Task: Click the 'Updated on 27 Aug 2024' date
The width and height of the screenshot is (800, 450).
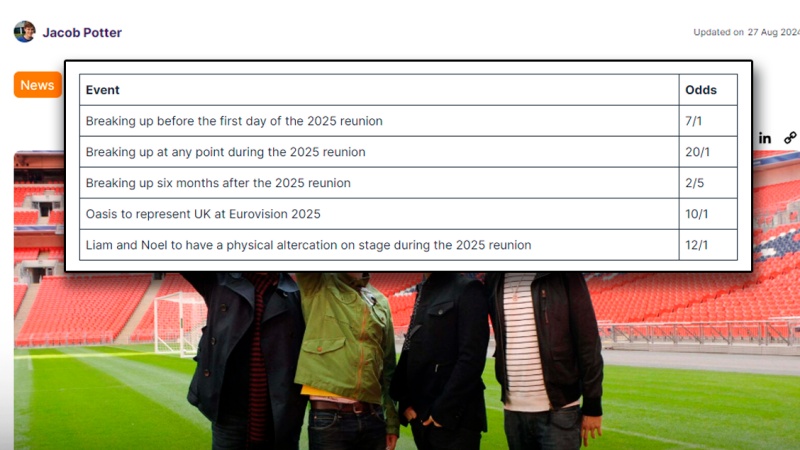Action: (x=746, y=32)
